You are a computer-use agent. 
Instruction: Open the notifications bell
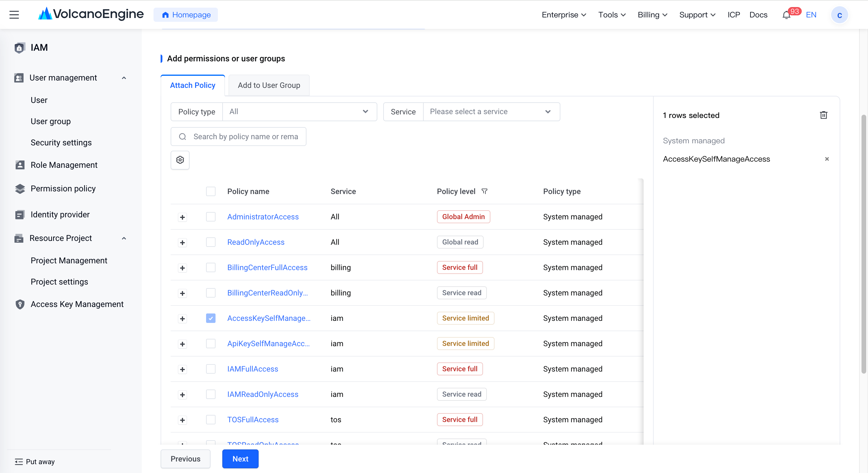click(x=786, y=15)
